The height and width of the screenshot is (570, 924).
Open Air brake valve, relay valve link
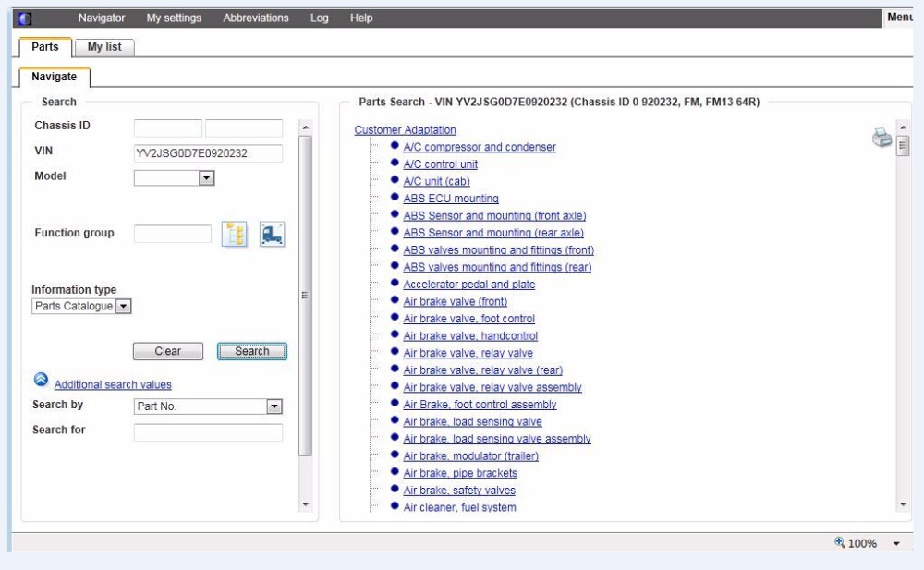click(468, 353)
